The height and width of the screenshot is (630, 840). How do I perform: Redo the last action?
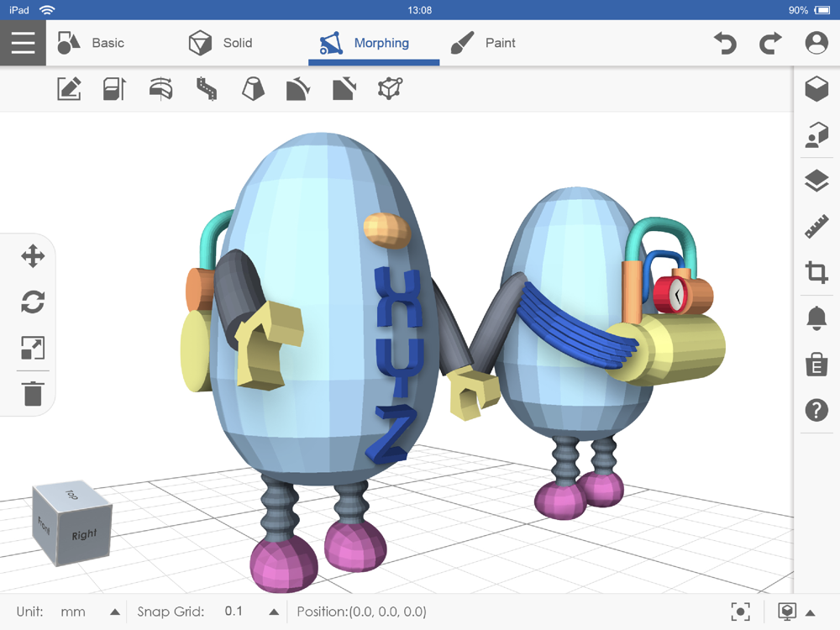tap(770, 43)
